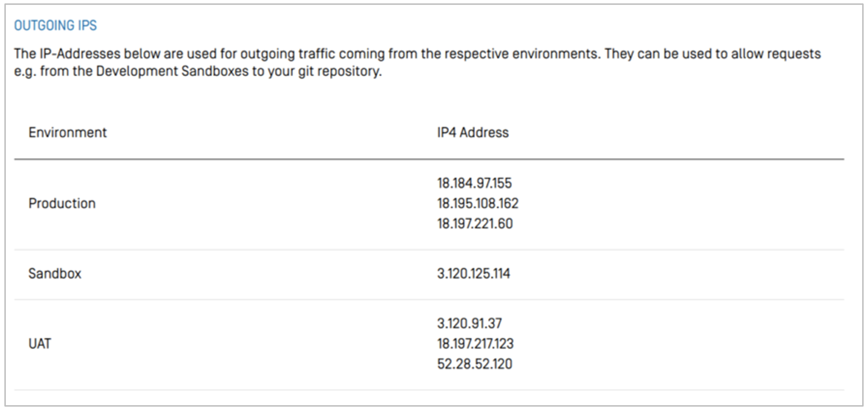The height and width of the screenshot is (411, 868).
Task: Select Sandbox IP 3.120.125.114
Action: [473, 274]
